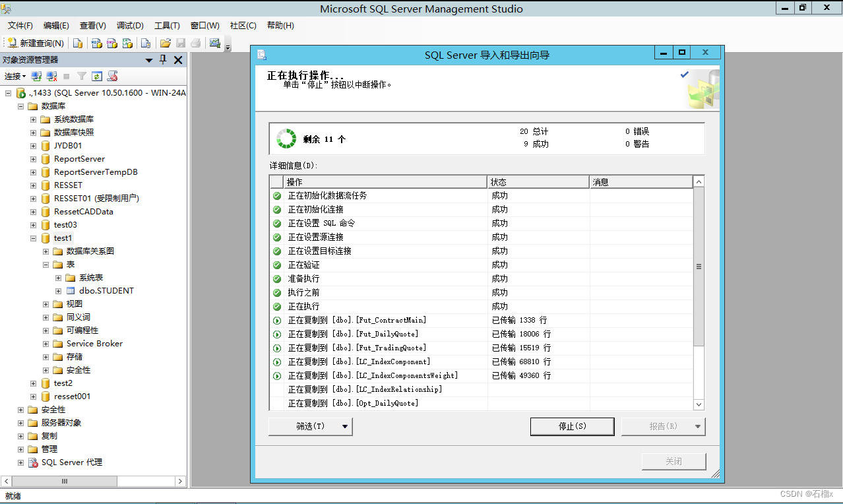Select the 数据库快照 folder

point(74,133)
